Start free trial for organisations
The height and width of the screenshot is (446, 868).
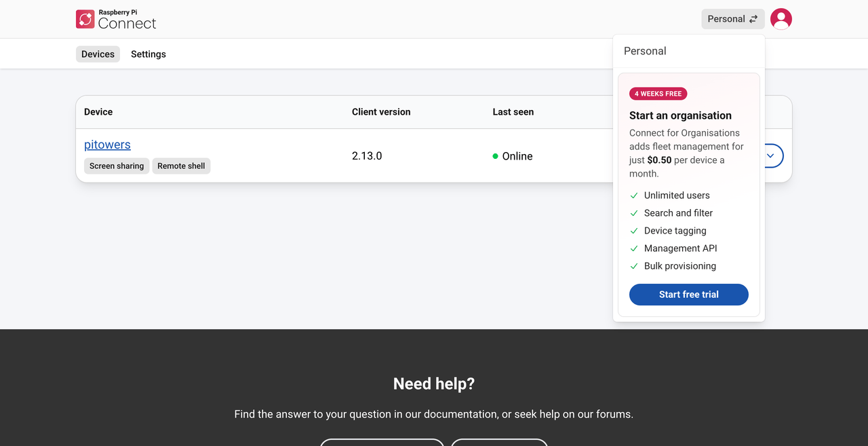coord(689,295)
